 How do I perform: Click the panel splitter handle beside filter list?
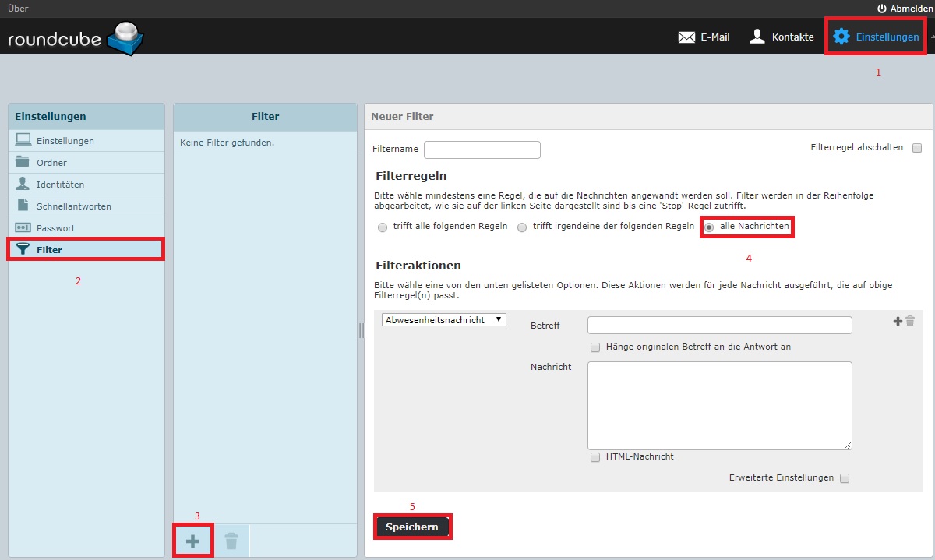point(361,331)
